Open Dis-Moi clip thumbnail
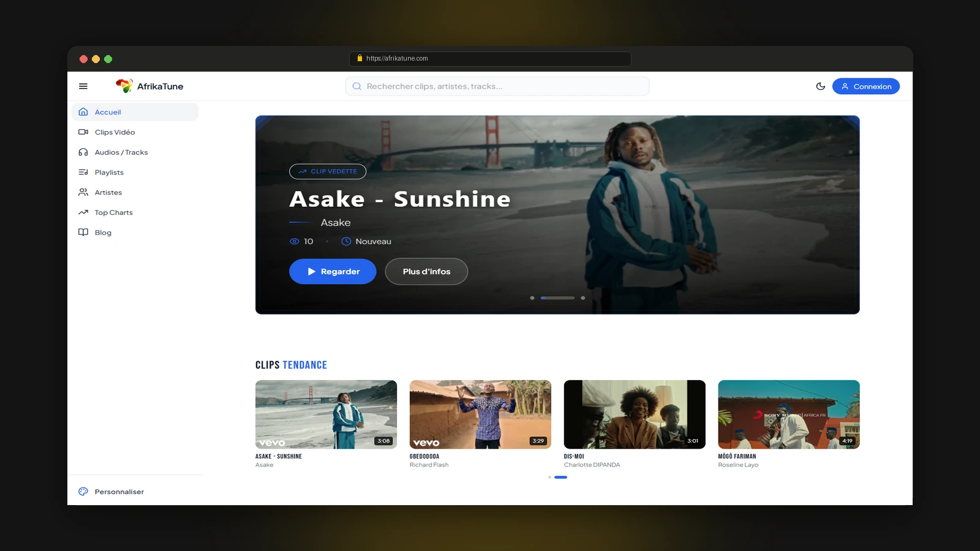 coord(635,414)
